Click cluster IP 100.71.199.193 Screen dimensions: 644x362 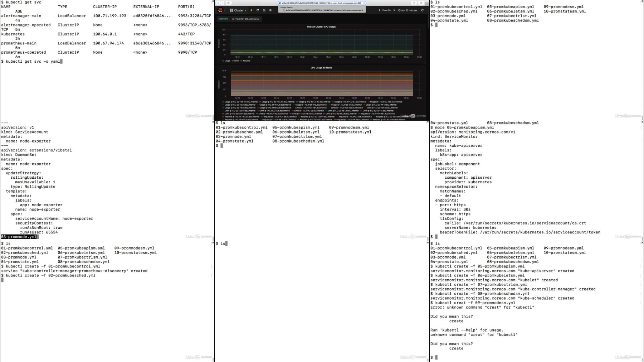click(x=109, y=16)
